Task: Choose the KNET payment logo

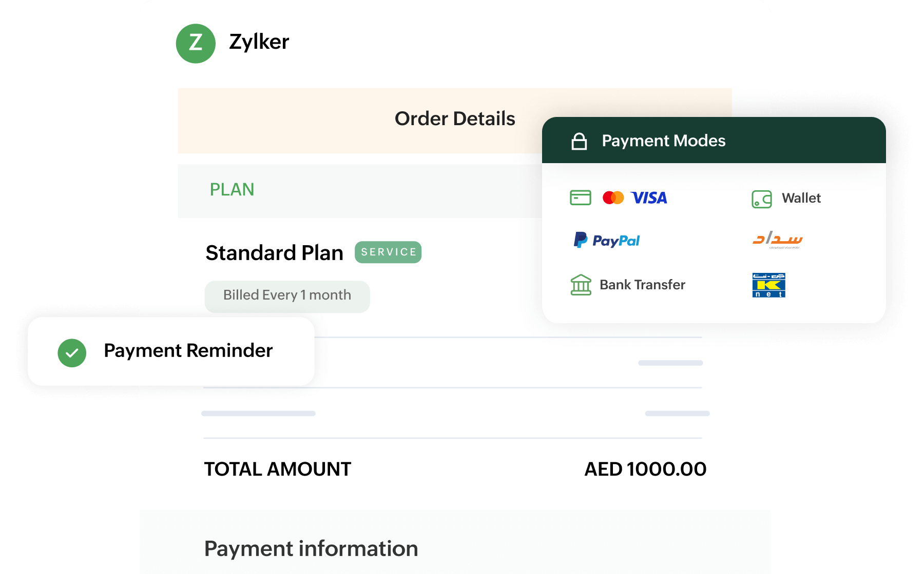Action: coord(768,285)
